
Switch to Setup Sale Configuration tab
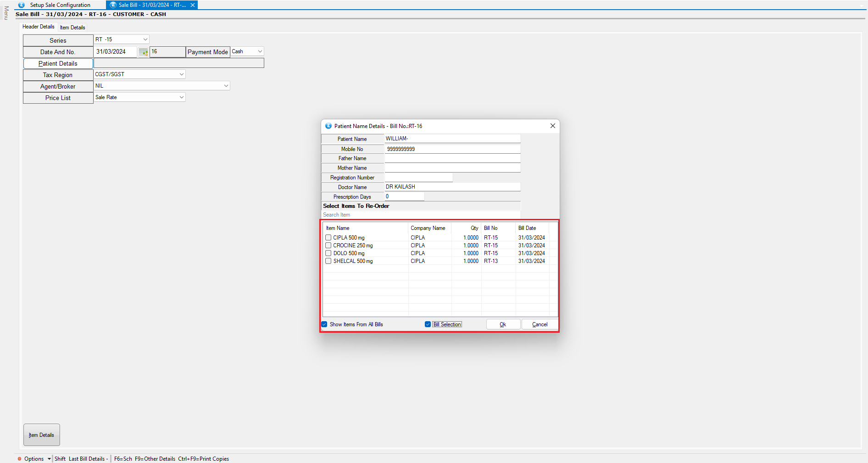click(x=60, y=5)
